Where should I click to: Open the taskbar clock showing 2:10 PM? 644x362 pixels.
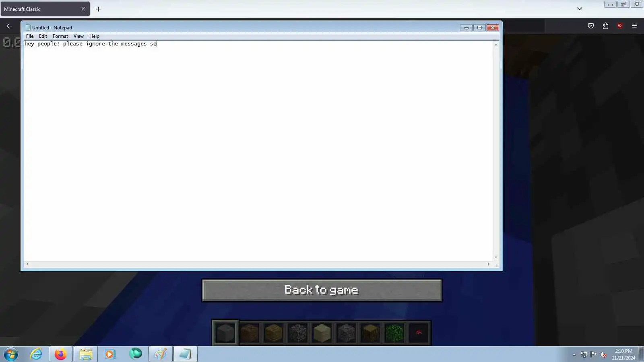(623, 354)
